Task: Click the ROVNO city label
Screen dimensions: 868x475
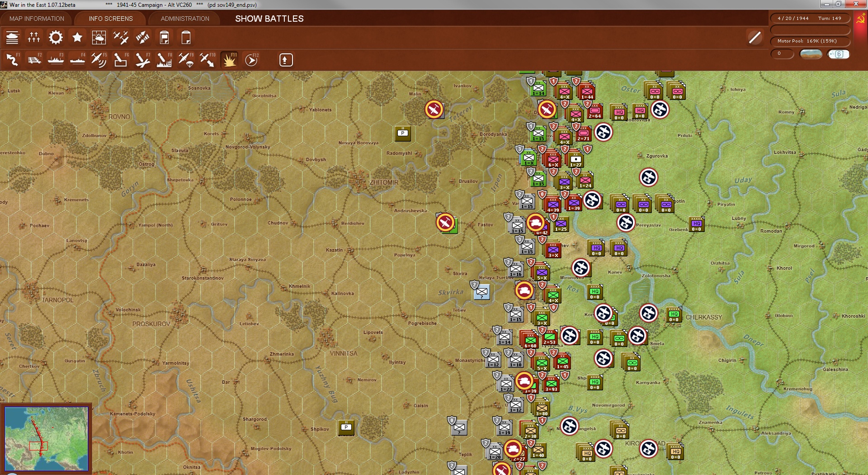Action: pos(119,117)
